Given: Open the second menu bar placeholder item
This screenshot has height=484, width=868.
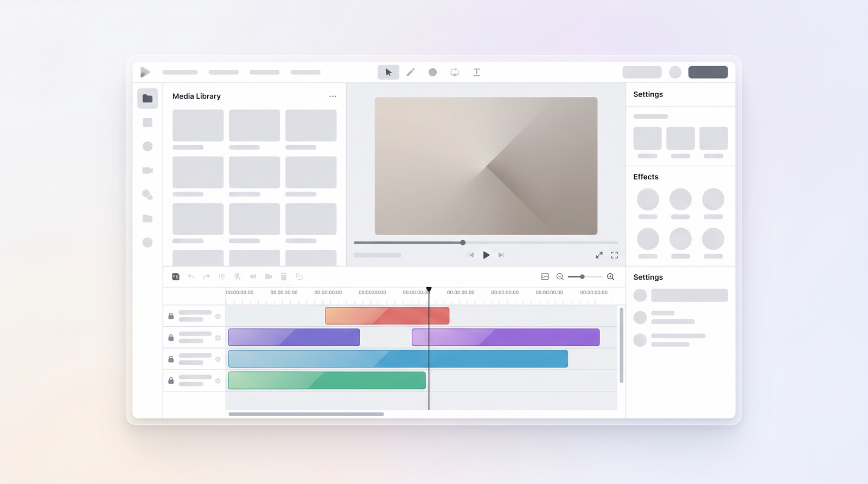Looking at the screenshot, I should coord(224,72).
